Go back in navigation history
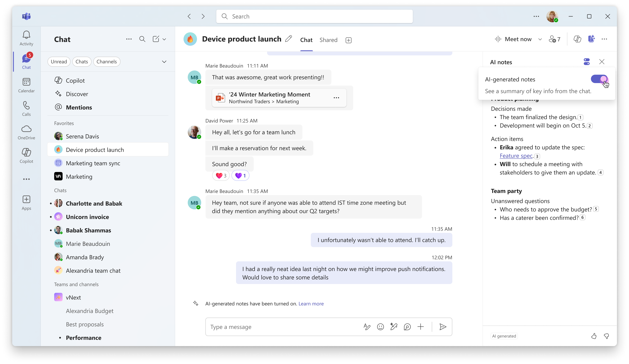 (189, 17)
